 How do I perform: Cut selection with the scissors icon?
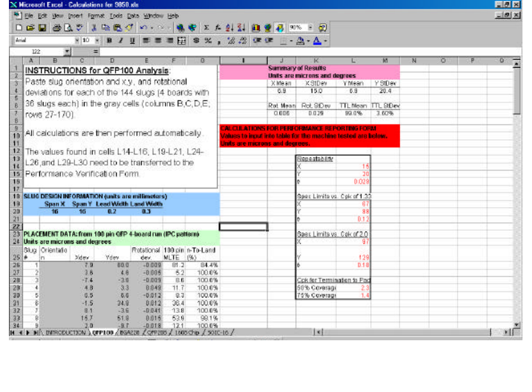coord(95,28)
